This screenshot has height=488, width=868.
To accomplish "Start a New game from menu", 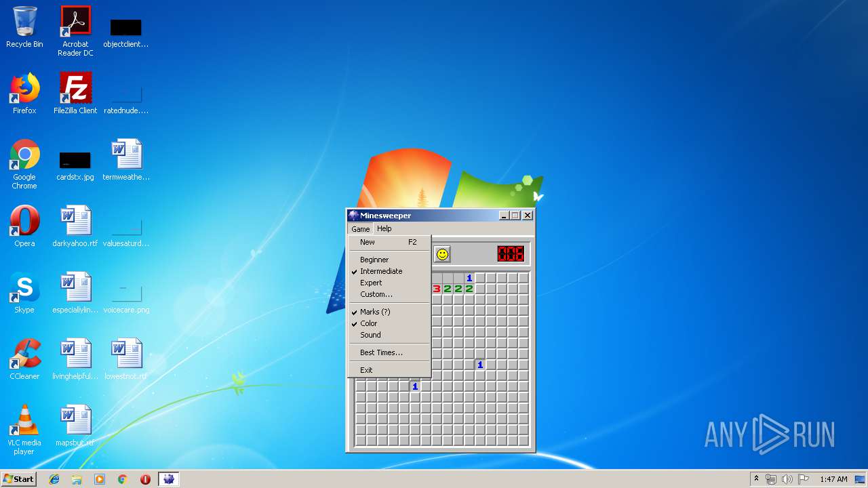I will [389, 242].
